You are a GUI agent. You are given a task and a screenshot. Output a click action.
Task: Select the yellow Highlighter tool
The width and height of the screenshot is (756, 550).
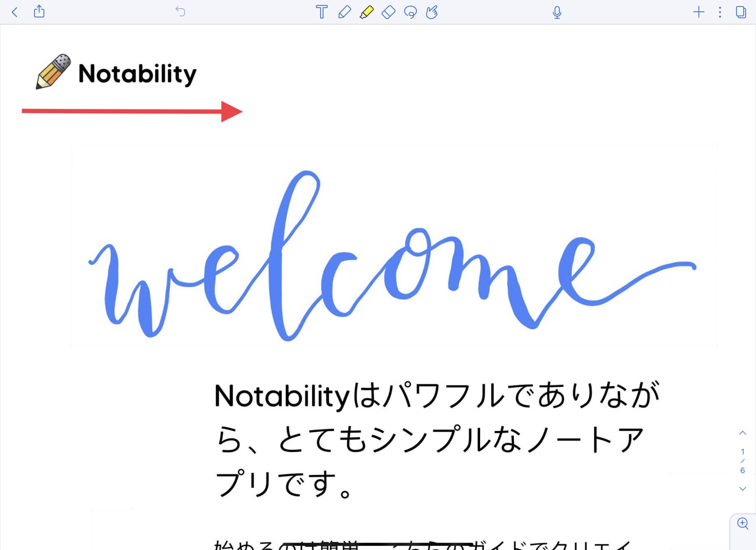(366, 12)
